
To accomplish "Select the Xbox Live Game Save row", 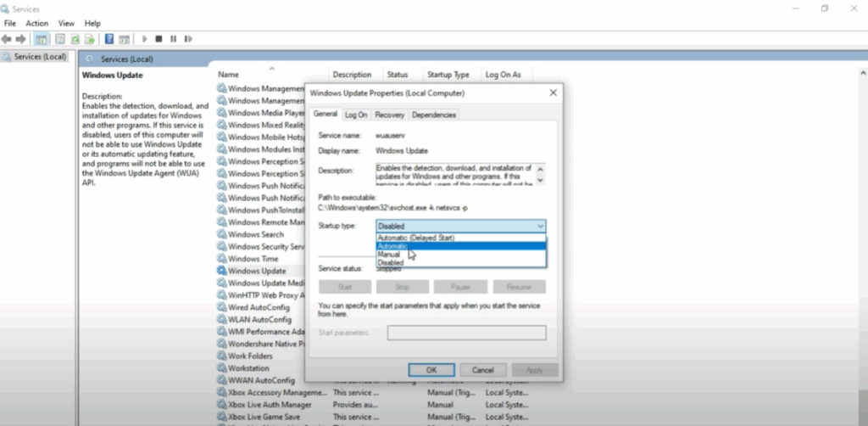I will pyautogui.click(x=371, y=417).
